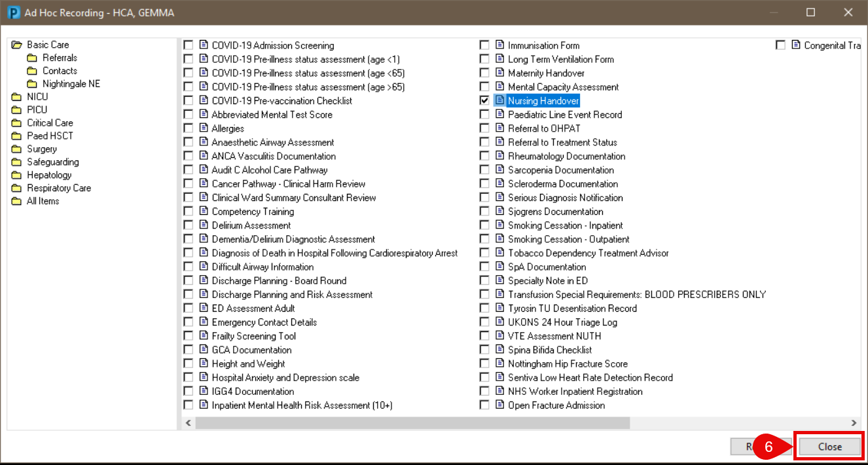Image resolution: width=868 pixels, height=465 pixels.
Task: Select the Frailty Screening Tool entry
Action: [x=253, y=336]
